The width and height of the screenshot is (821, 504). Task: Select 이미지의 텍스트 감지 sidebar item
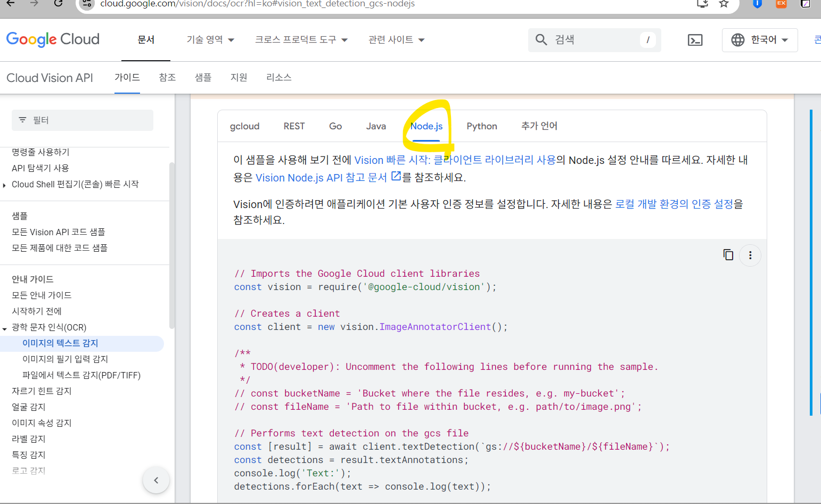pos(82,343)
